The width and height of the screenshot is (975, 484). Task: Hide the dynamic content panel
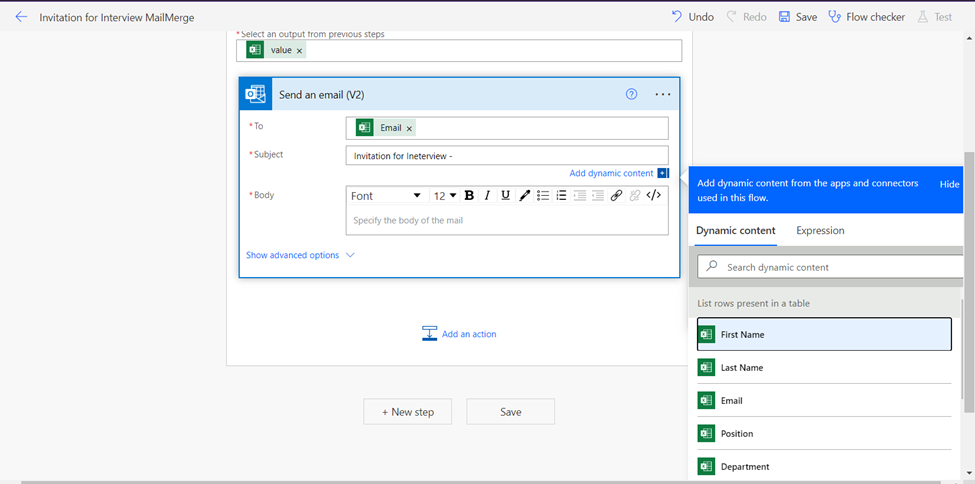[949, 184]
